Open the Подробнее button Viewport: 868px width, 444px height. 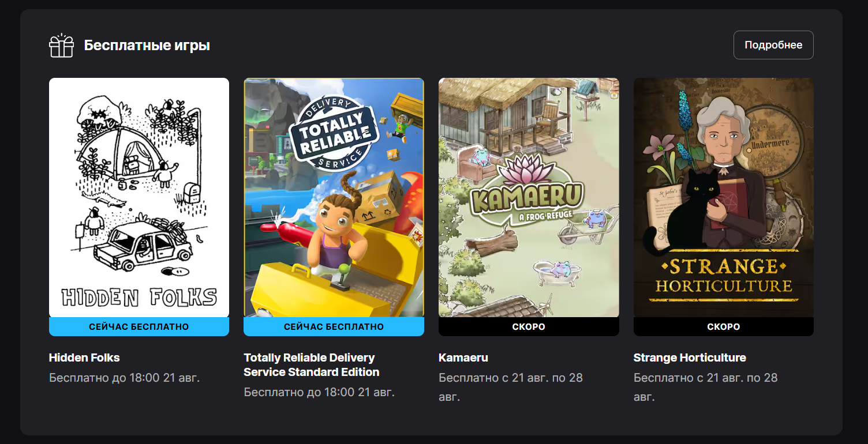(x=773, y=45)
